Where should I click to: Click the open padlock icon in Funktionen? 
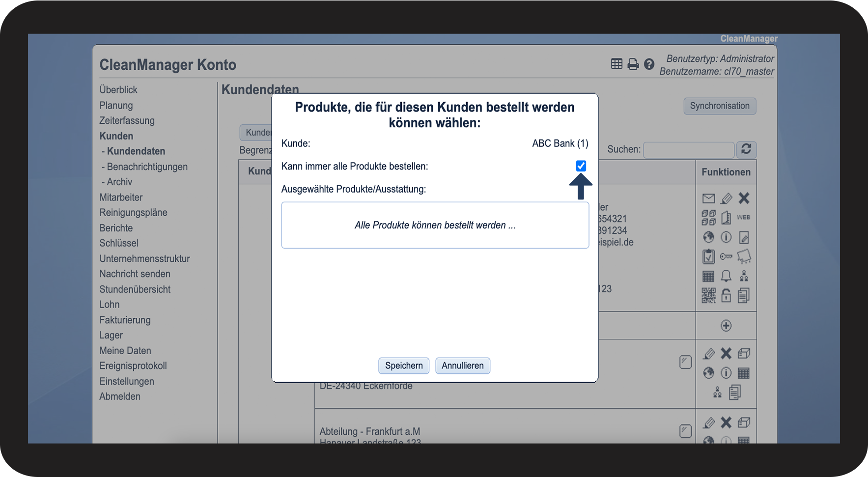726,296
